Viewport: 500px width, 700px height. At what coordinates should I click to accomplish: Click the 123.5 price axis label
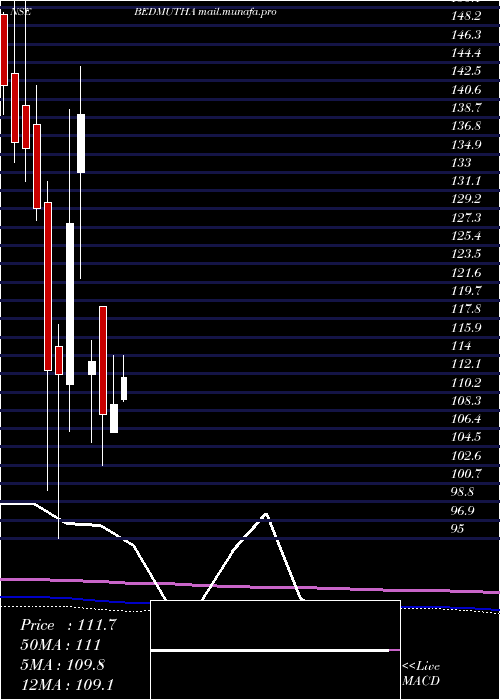[466, 254]
